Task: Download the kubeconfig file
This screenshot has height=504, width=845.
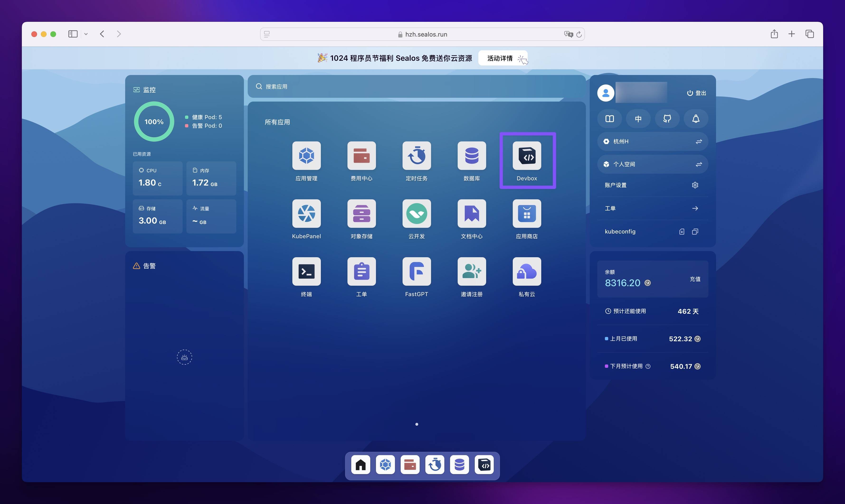Action: tap(682, 232)
